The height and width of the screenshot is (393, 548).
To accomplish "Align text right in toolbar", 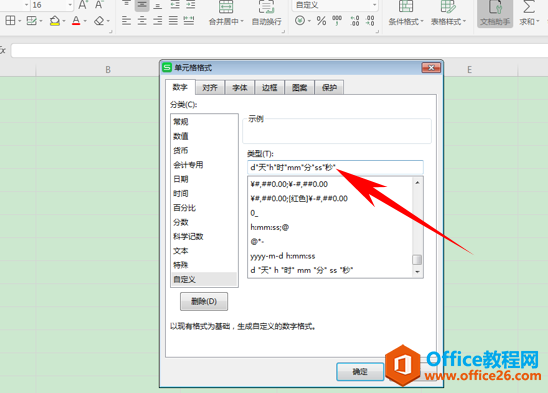I will coord(158,21).
